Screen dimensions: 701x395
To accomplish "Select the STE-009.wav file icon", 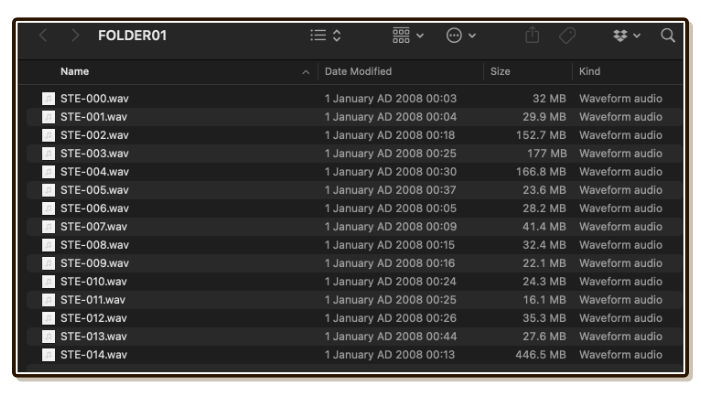I will click(x=48, y=263).
